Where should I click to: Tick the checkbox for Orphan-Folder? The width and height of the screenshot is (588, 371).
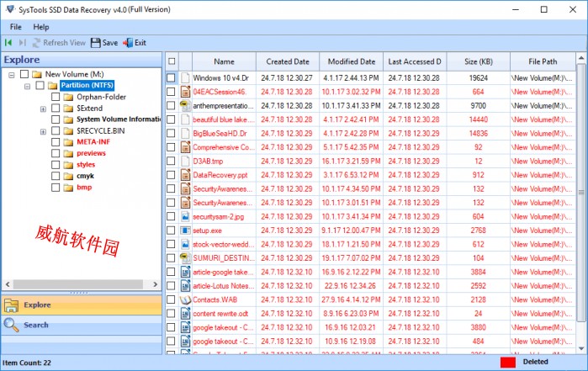(56, 97)
